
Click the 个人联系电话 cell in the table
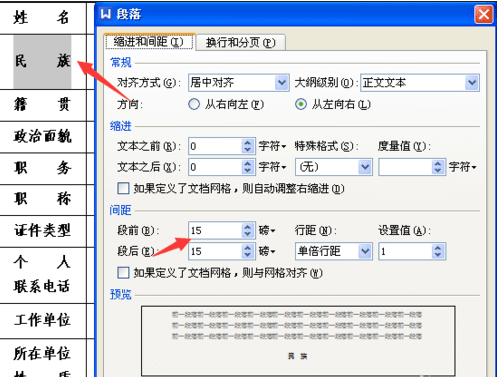(43, 275)
